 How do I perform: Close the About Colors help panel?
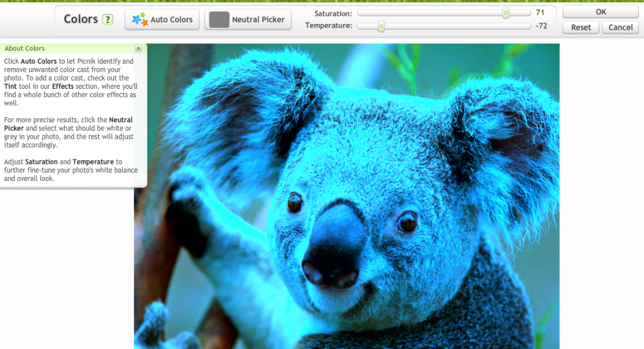[138, 49]
